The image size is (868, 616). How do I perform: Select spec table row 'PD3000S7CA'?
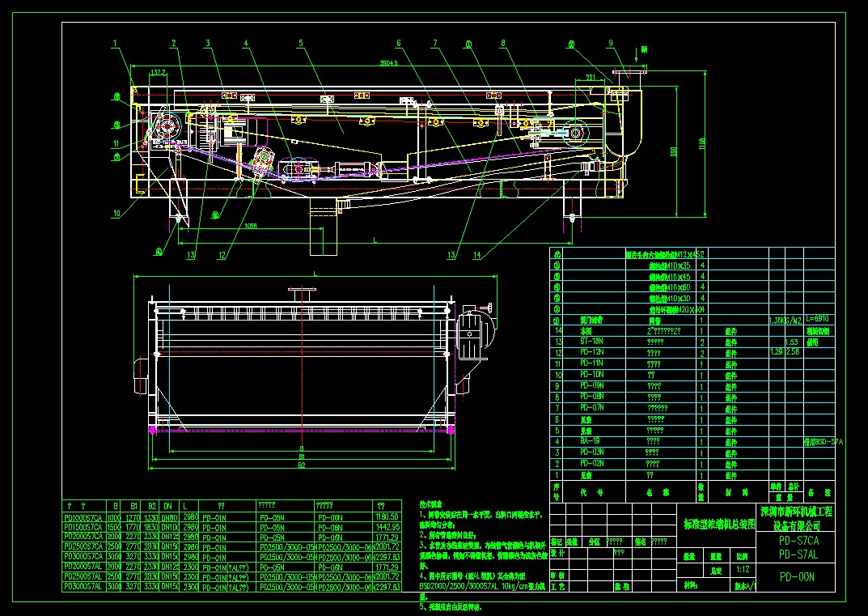(x=232, y=557)
